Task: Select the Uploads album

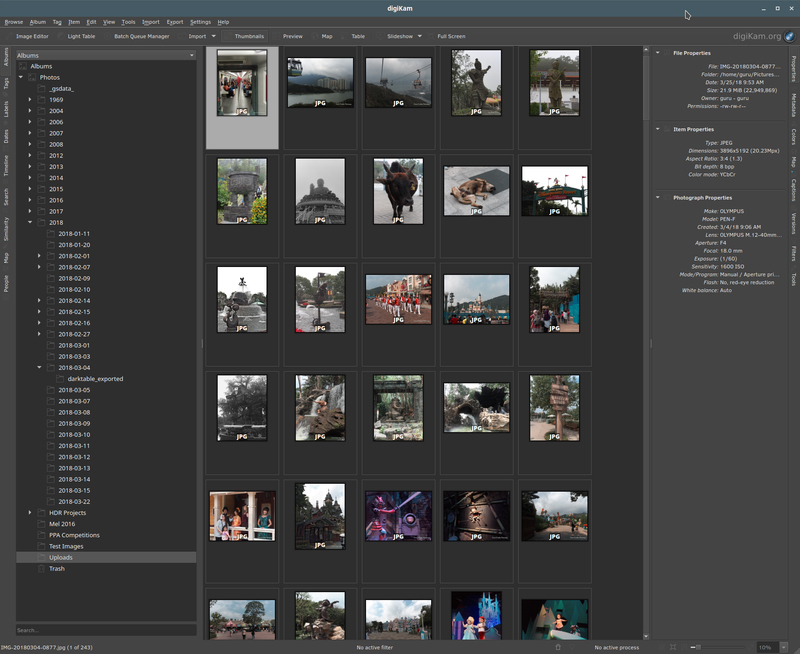Action: pos(106,557)
